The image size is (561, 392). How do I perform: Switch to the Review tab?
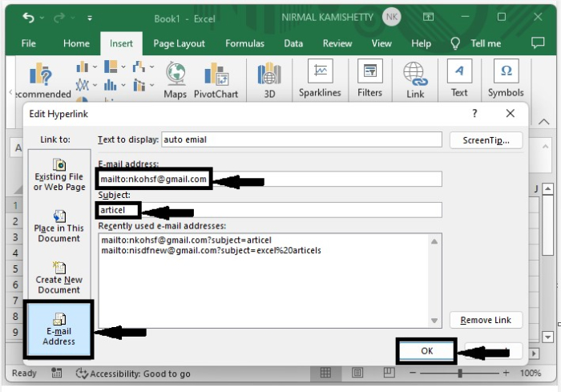[337, 43]
